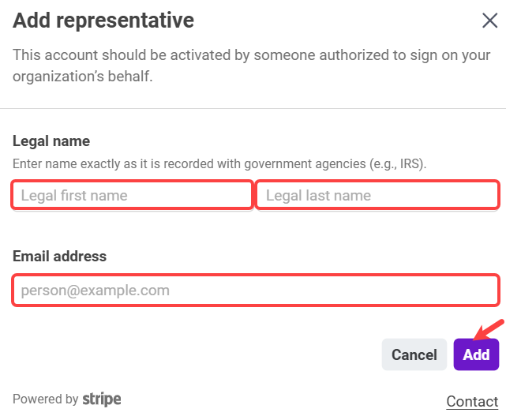Image resolution: width=506 pixels, height=420 pixels.
Task: Close the Add representative dialog
Action: pos(489,21)
